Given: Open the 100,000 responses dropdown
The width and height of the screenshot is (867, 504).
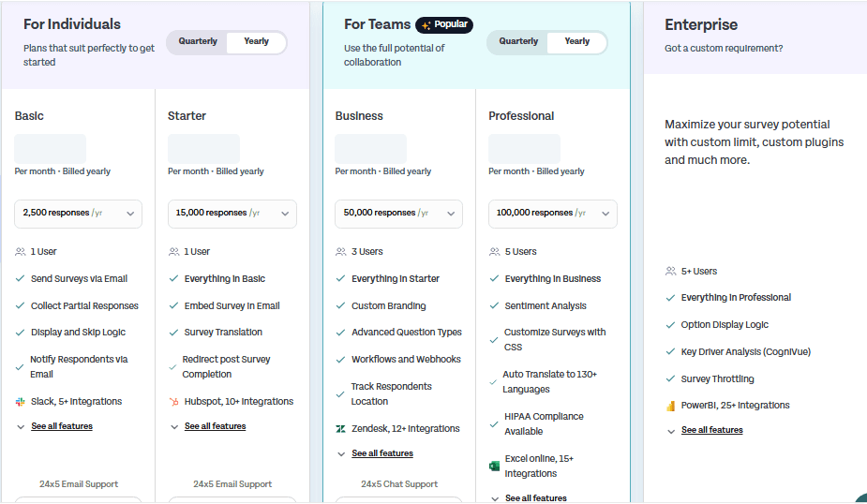Looking at the screenshot, I should [552, 214].
